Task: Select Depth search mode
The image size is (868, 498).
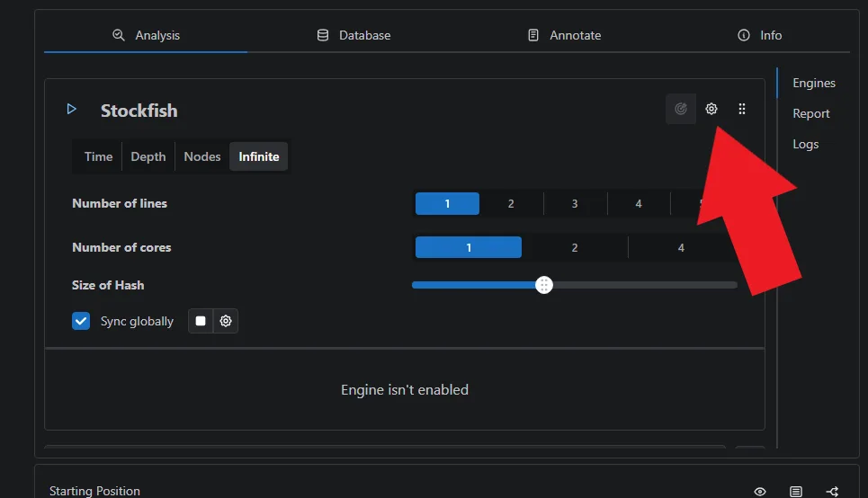Action: click(148, 156)
